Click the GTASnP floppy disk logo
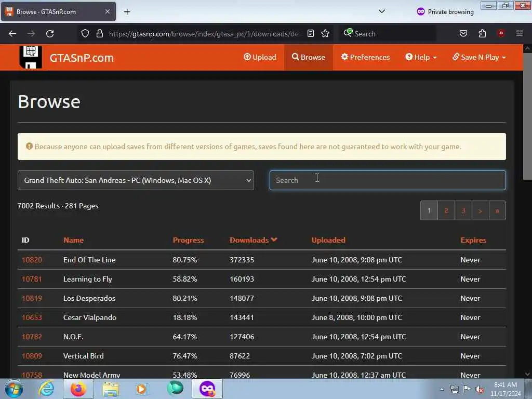The image size is (532, 399). tap(31, 57)
